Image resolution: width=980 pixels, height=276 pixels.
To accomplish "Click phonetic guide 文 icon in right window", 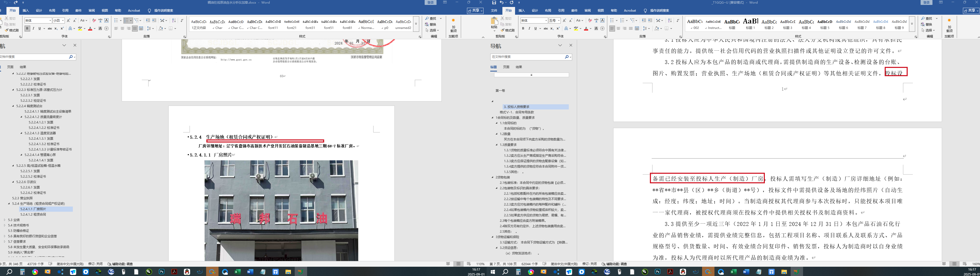I will 596,21.
